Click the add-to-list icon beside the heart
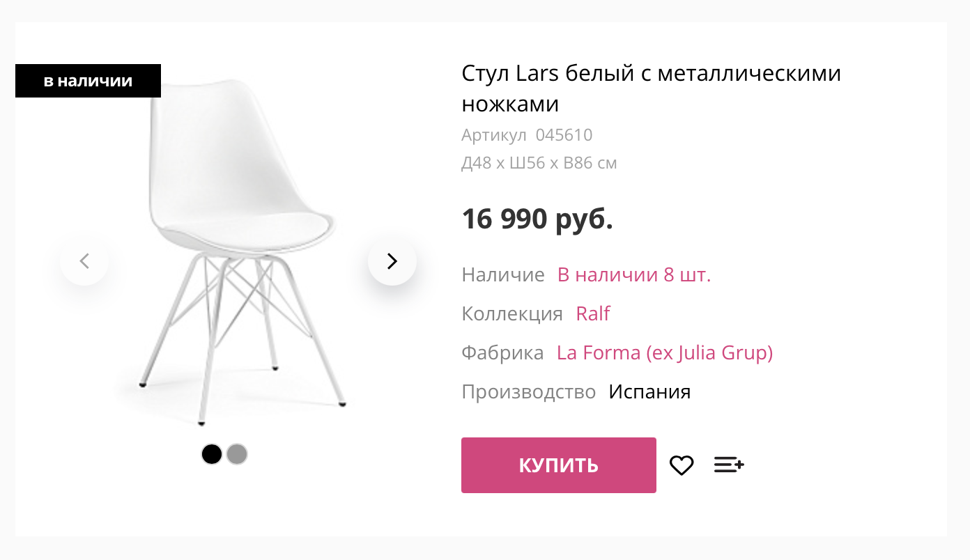970x560 pixels. (x=729, y=465)
